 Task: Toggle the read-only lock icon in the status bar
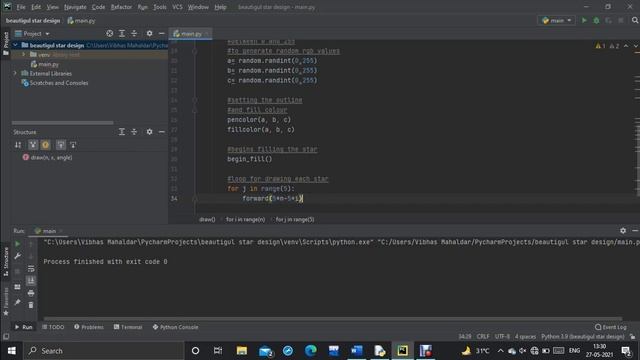point(632,337)
